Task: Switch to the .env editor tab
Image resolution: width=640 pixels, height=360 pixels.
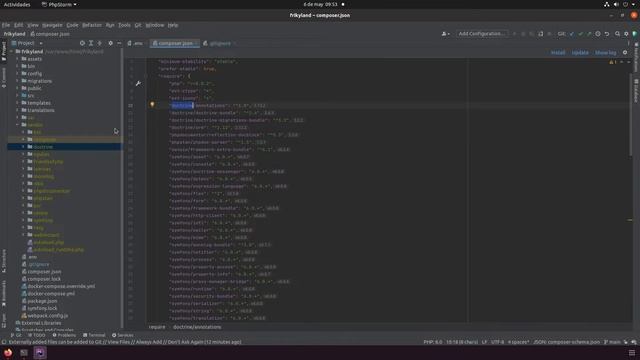Action: coord(135,43)
